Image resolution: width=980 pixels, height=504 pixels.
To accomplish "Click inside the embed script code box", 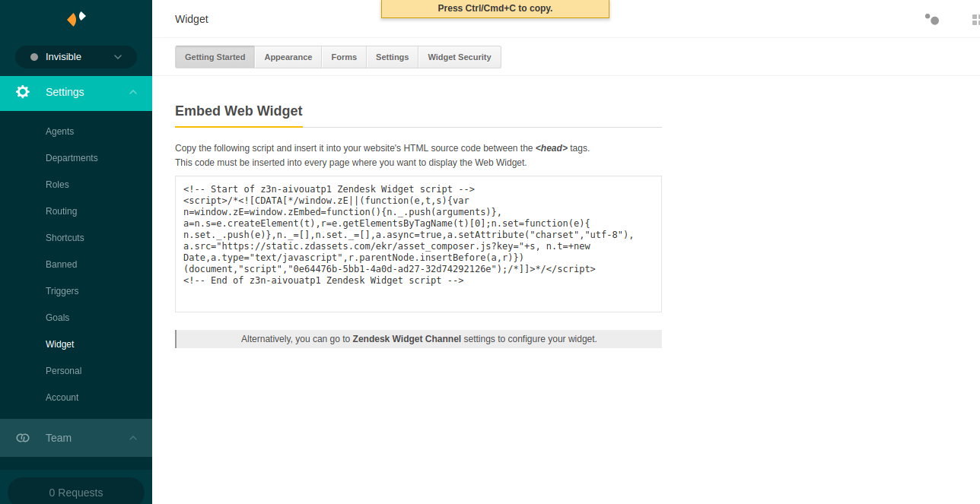I will point(418,244).
